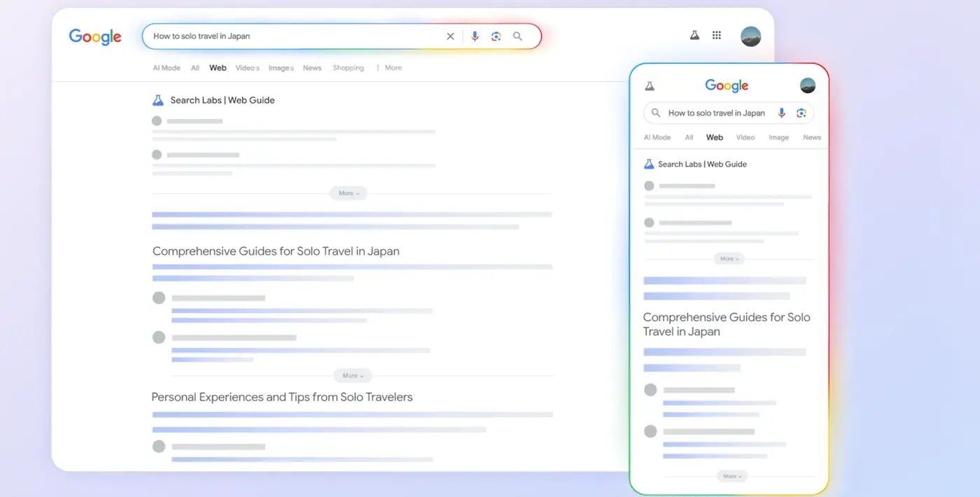The height and width of the screenshot is (497, 980).
Task: Click the mobile search magnifier icon
Action: click(x=656, y=113)
